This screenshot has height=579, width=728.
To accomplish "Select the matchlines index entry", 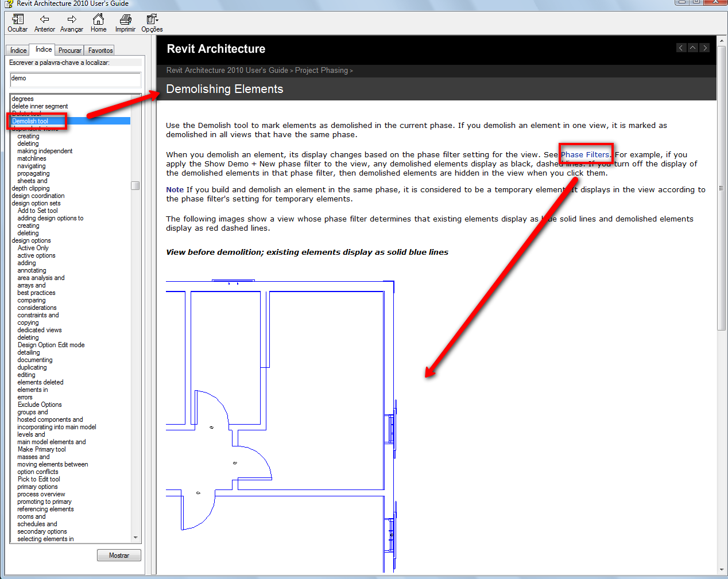I will click(x=32, y=158).
